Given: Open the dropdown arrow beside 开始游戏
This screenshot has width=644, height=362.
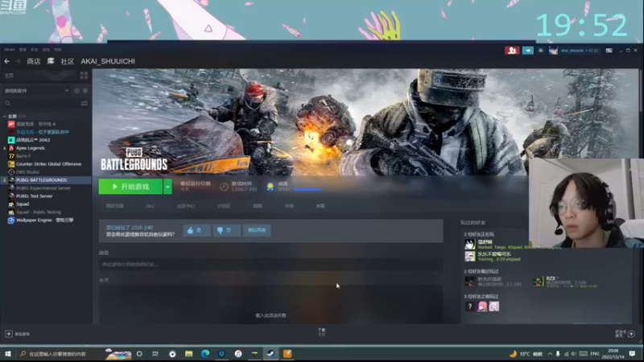Looking at the screenshot, I should tap(167, 187).
